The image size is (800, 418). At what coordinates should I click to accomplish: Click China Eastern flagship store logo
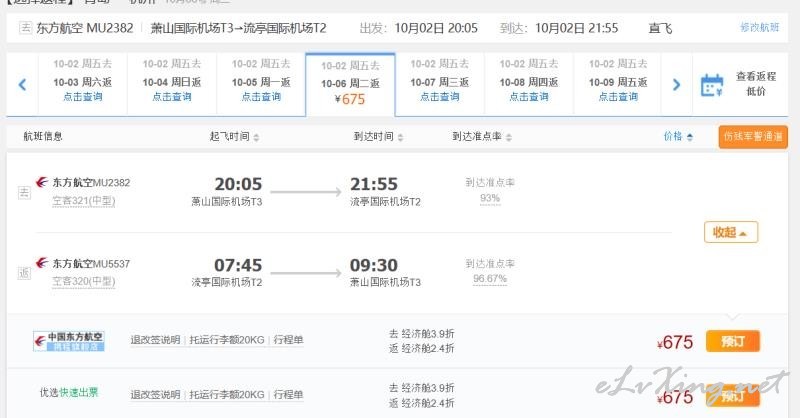pyautogui.click(x=69, y=341)
